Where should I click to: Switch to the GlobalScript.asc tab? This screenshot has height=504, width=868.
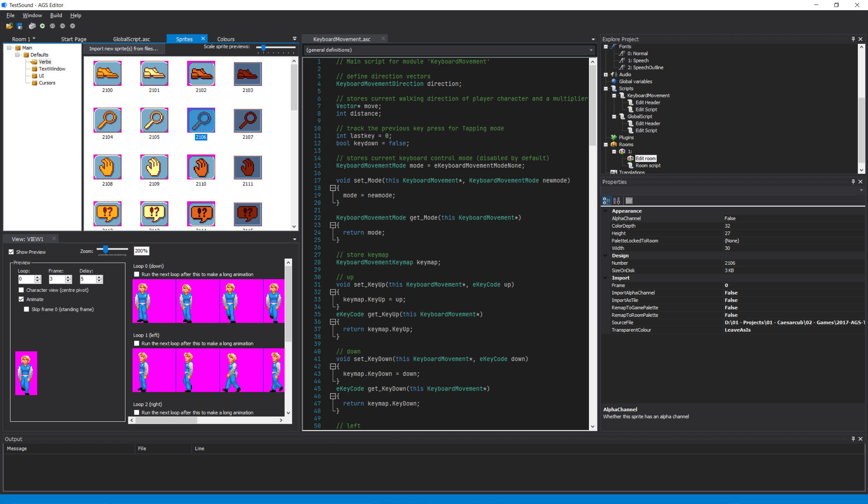pos(131,39)
